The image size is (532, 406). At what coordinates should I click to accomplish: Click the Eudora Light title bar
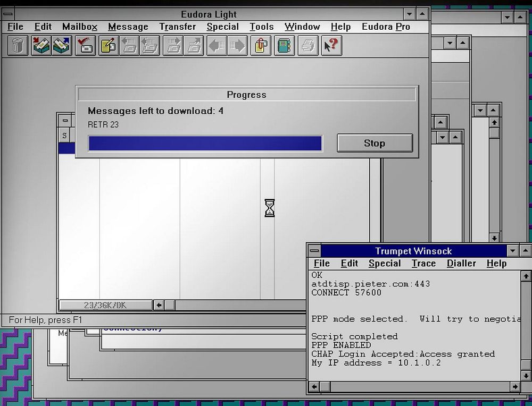click(x=209, y=14)
